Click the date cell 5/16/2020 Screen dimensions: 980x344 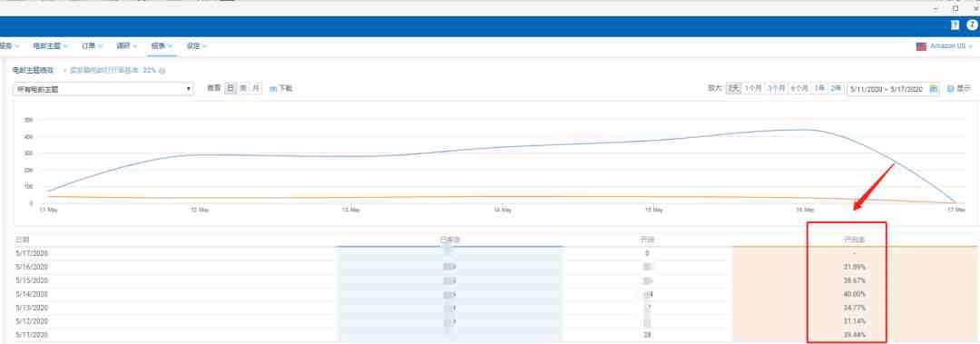(32, 267)
